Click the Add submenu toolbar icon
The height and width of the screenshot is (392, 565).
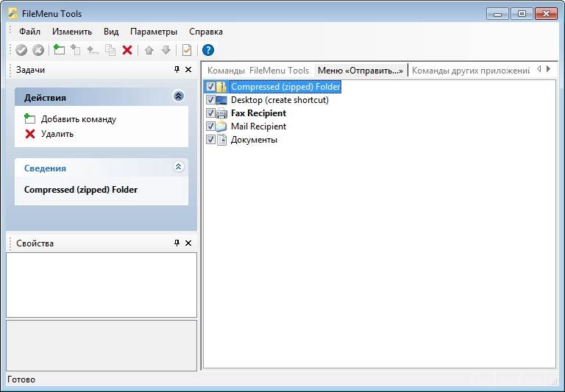pos(75,50)
